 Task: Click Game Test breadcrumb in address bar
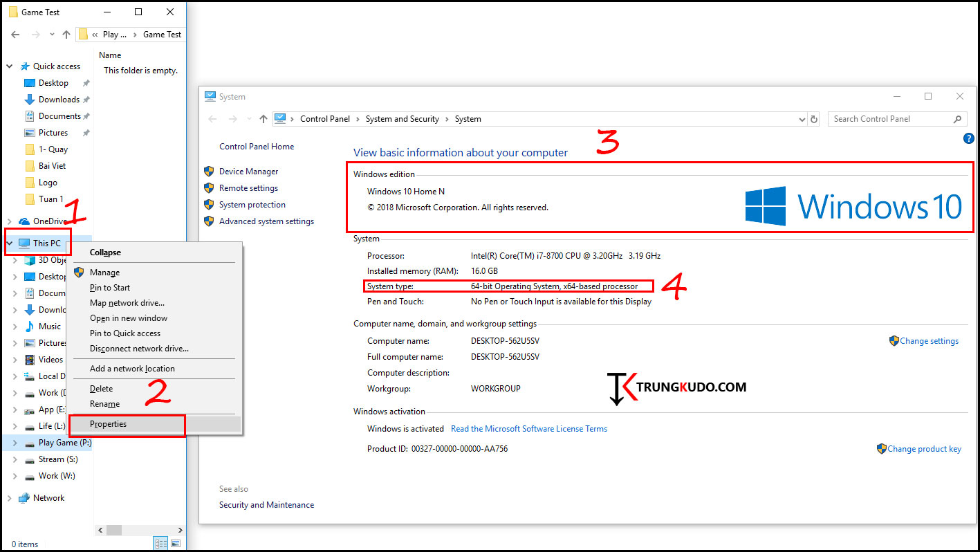[163, 35]
